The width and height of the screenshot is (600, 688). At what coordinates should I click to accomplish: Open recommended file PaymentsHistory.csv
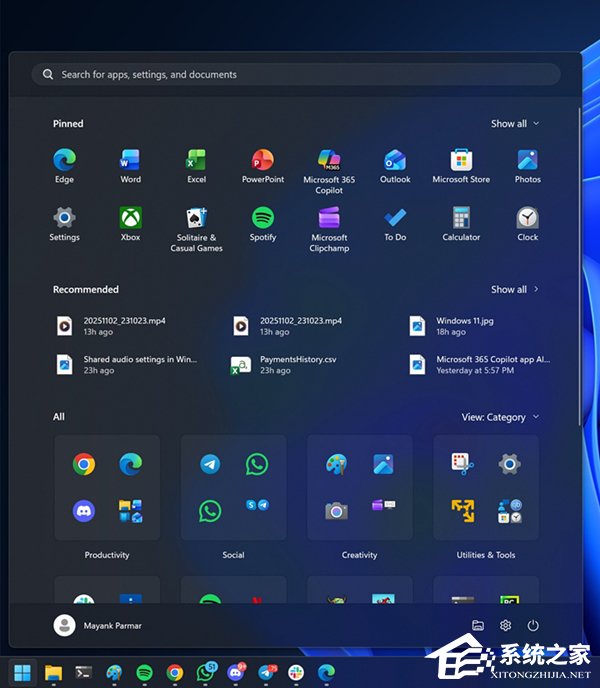290,364
